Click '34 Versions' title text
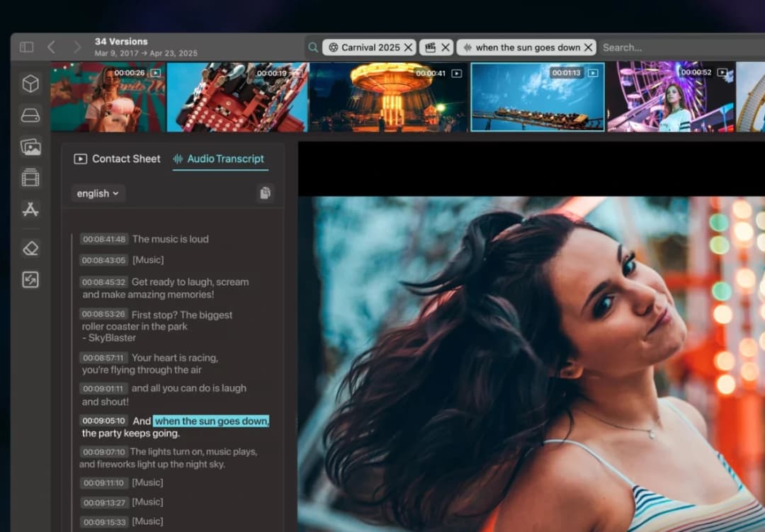Screen dimensions: 765x532 (121, 42)
